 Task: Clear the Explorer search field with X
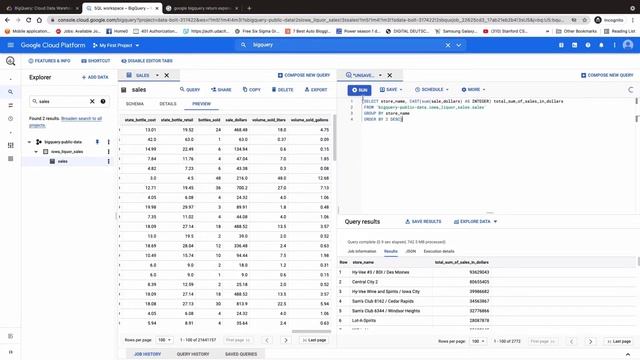click(x=92, y=101)
